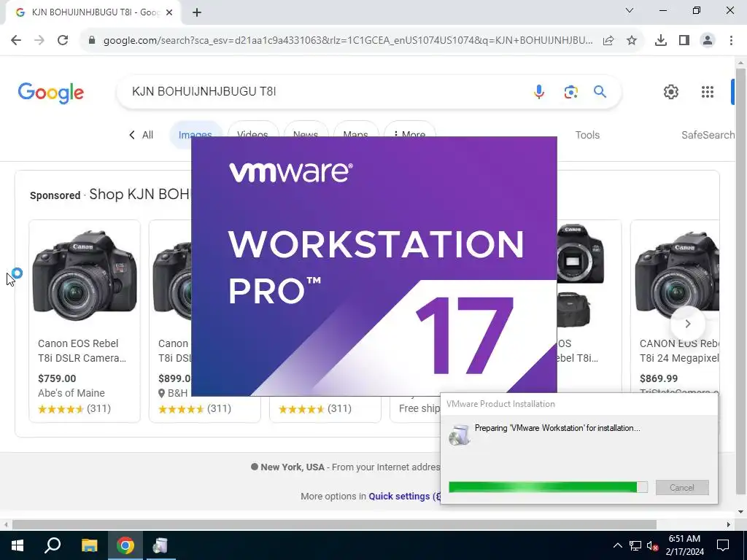Open Windows taskbar search
747x560 pixels.
(x=53, y=545)
